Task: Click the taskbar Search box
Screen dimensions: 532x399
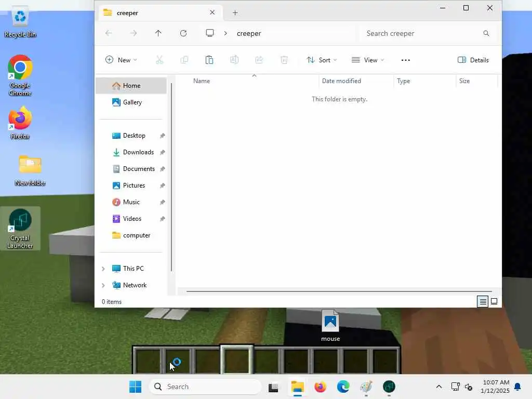Action: click(205, 387)
